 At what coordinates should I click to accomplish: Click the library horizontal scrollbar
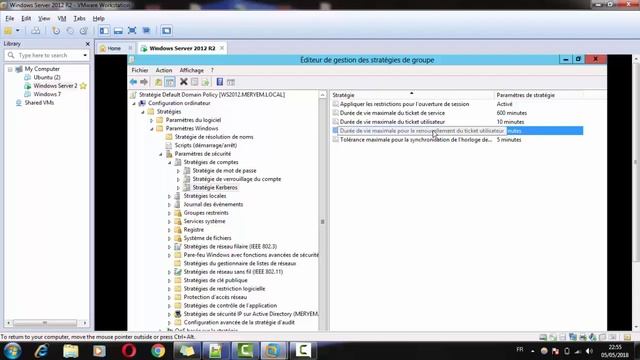point(46,323)
